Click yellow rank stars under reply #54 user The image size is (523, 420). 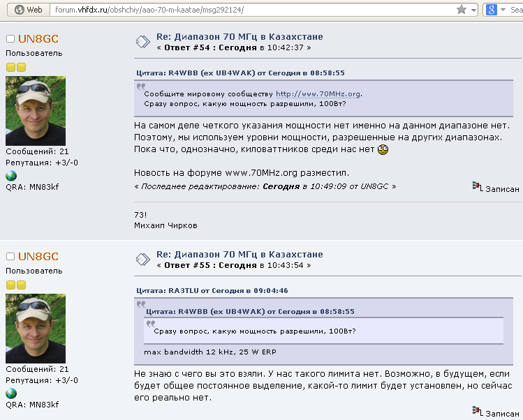pyautogui.click(x=16, y=68)
